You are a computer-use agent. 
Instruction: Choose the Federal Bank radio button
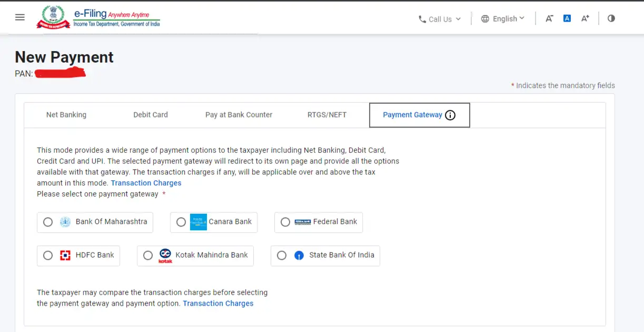285,222
